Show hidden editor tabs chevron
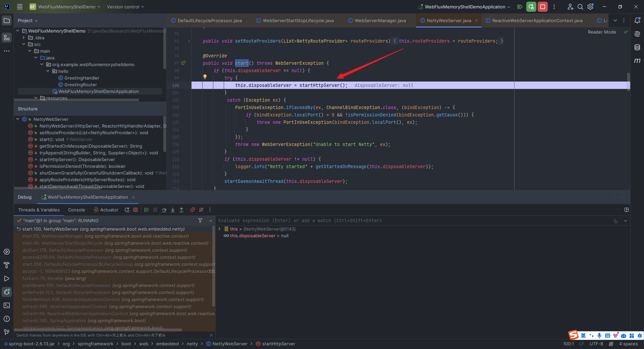The height and width of the screenshot is (349, 644). click(615, 20)
